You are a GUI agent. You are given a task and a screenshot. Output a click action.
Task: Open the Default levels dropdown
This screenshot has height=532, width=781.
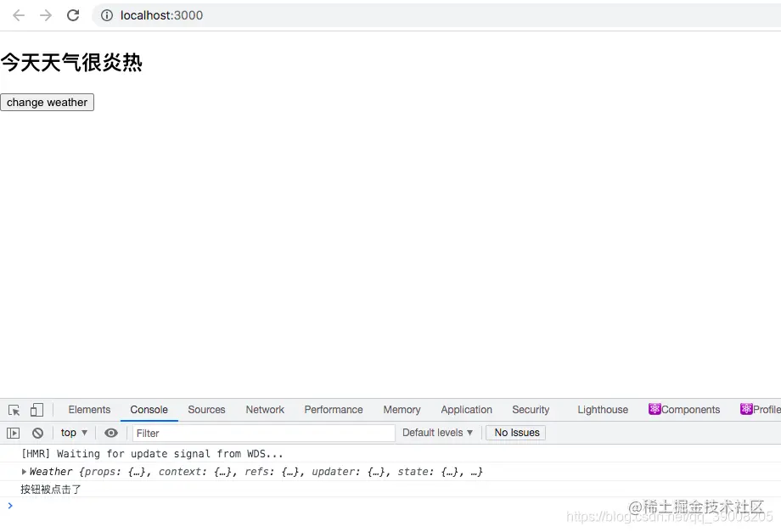click(x=437, y=433)
